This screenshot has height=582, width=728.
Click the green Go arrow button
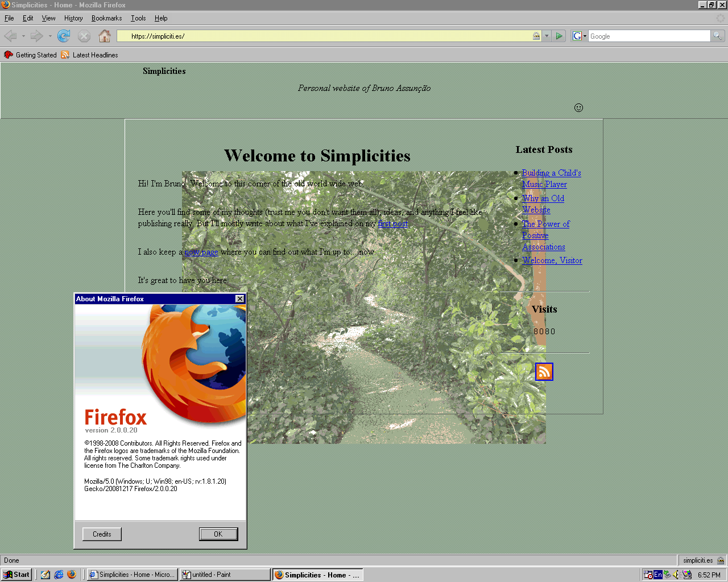(559, 36)
